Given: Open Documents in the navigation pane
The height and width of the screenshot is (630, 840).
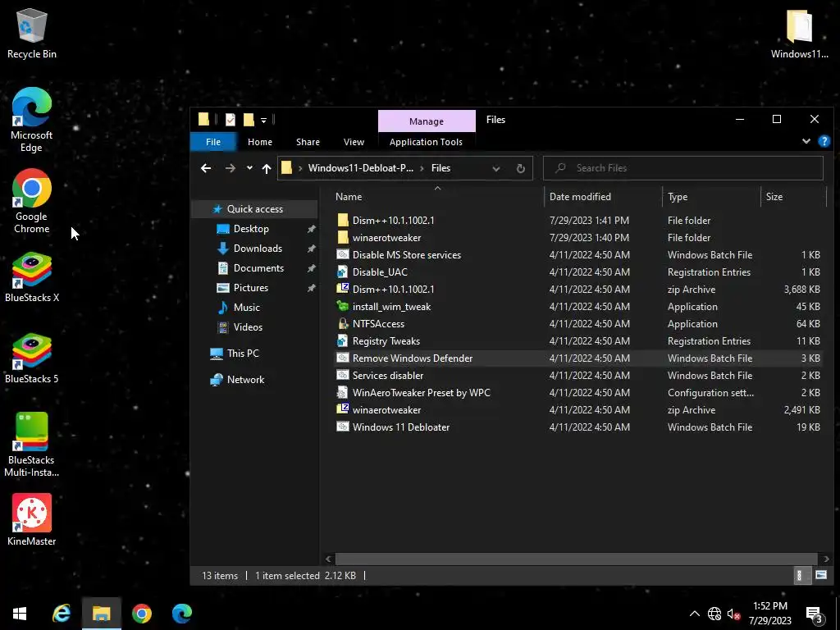Looking at the screenshot, I should tap(258, 268).
